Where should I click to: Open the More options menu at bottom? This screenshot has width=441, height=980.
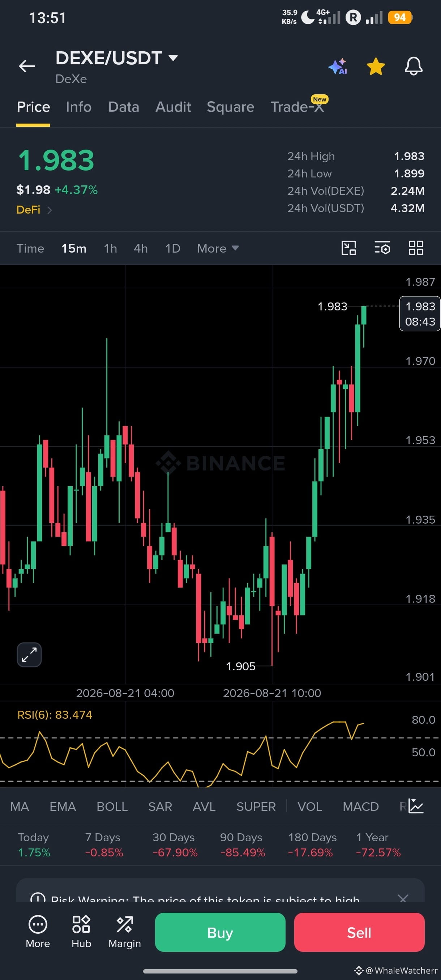[38, 932]
